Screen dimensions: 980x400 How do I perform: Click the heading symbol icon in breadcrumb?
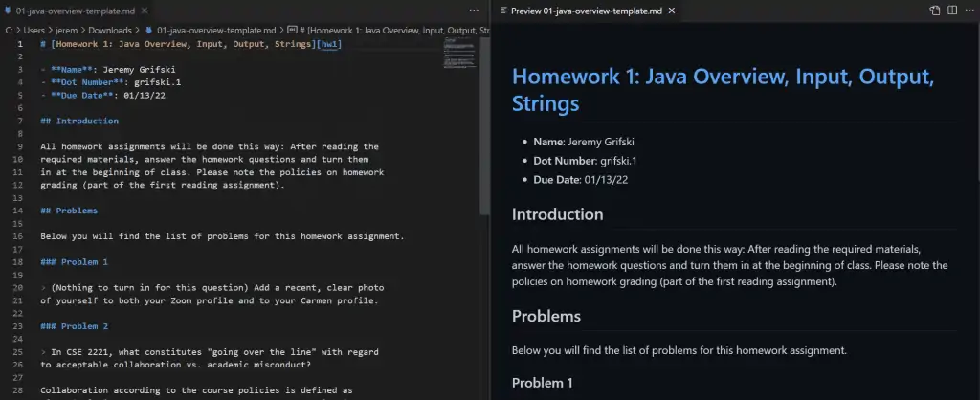[292, 30]
